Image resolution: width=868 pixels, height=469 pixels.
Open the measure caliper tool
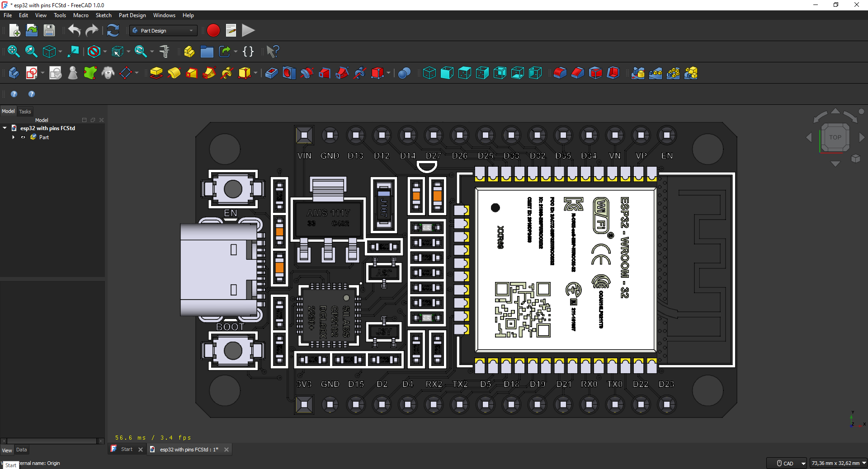click(164, 52)
